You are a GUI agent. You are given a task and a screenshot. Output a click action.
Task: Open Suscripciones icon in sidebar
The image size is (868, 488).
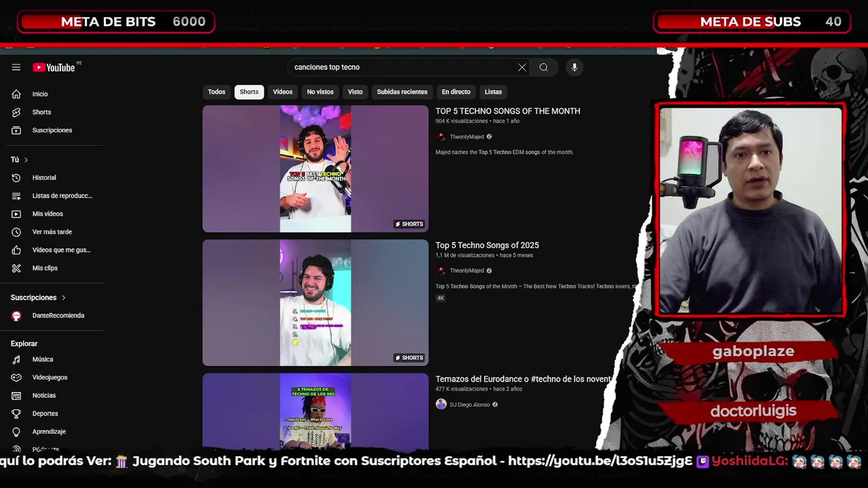click(x=16, y=130)
